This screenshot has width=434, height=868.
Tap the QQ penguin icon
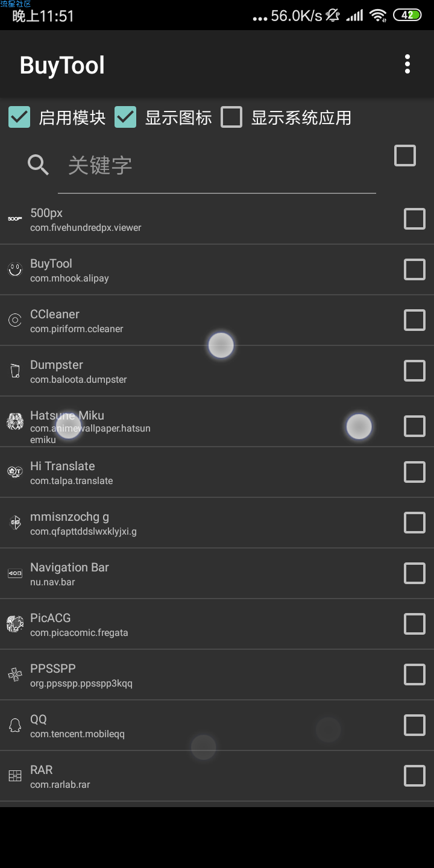tap(15, 725)
